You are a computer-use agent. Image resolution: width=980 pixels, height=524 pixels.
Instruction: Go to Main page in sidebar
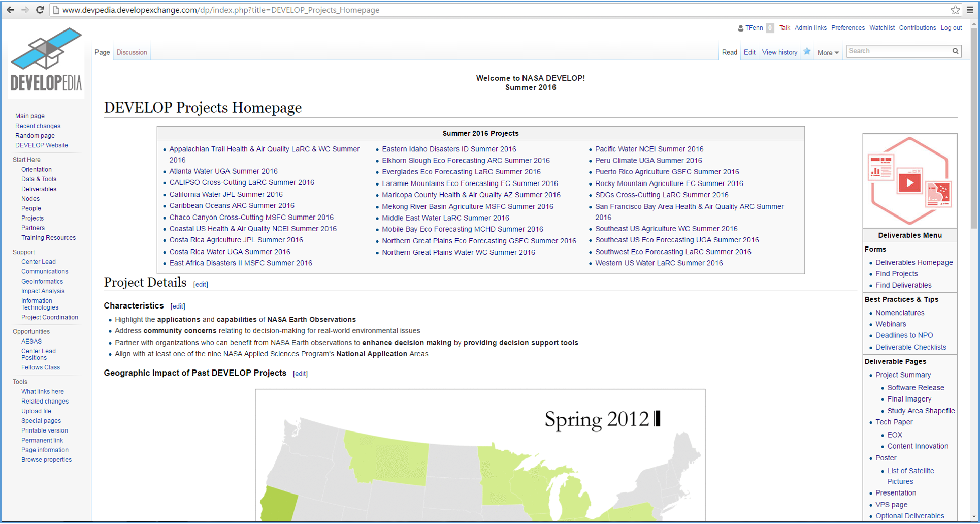point(30,116)
